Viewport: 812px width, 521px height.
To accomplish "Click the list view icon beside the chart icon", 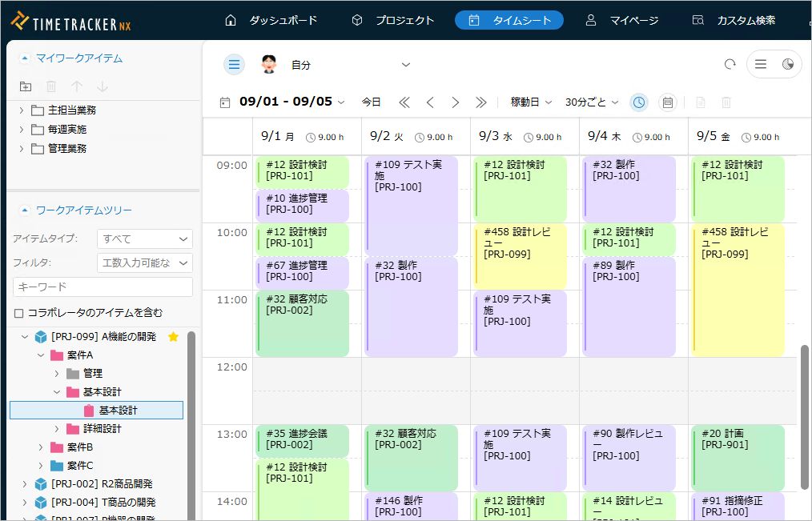I will [761, 65].
